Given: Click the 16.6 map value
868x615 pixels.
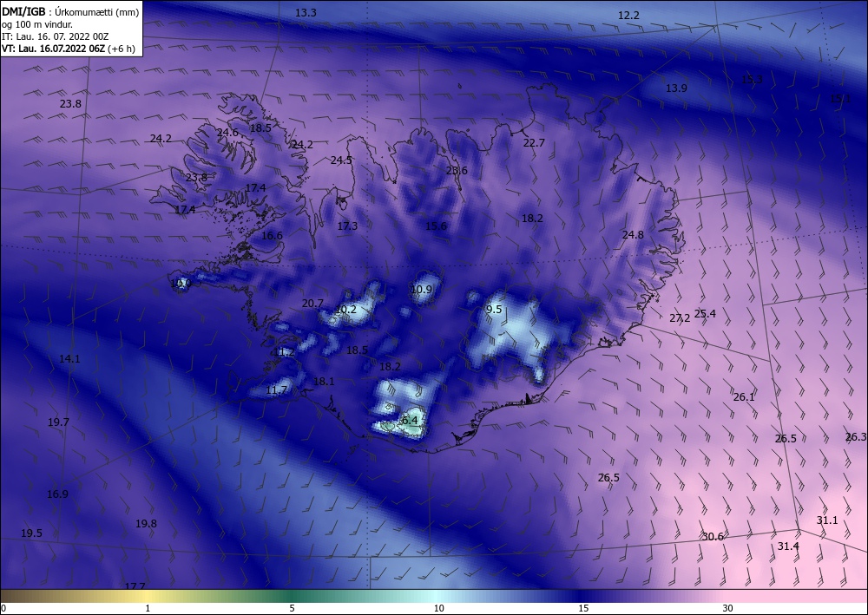Looking at the screenshot, I should click(x=272, y=236).
